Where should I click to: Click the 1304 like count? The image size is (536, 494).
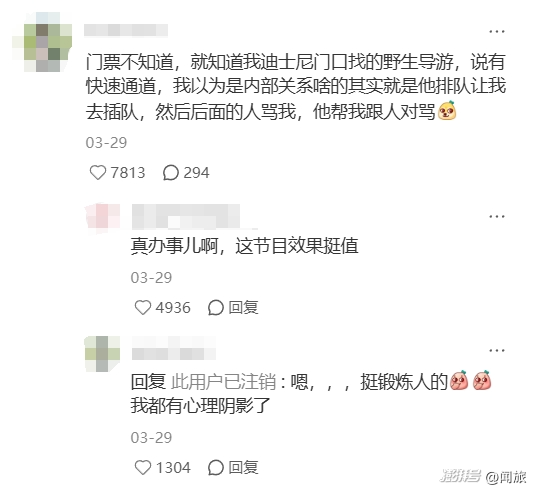click(173, 468)
